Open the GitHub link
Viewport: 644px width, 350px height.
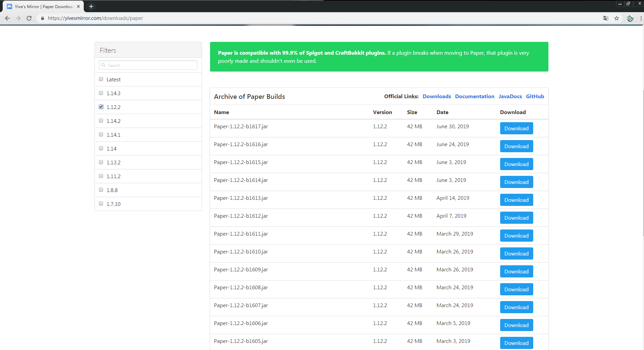[x=535, y=97]
